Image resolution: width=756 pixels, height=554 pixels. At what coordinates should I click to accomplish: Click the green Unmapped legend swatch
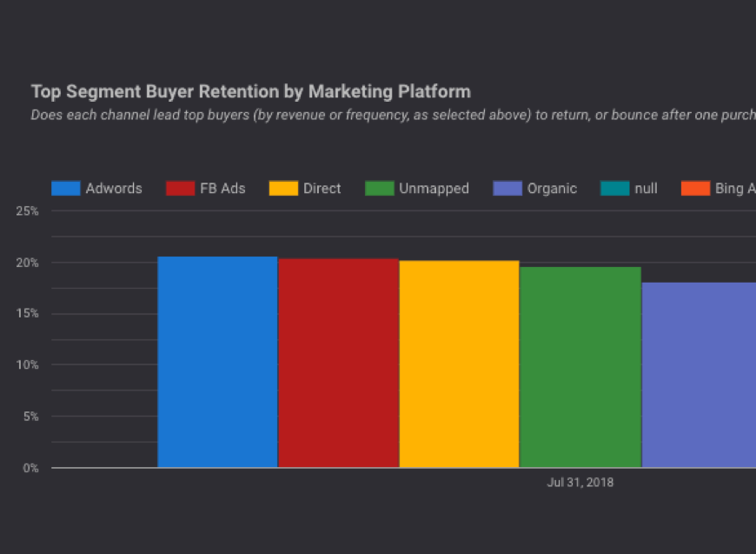[x=380, y=189]
